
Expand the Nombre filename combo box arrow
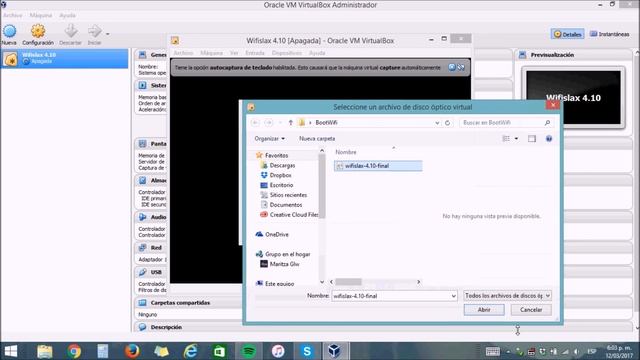point(453,296)
